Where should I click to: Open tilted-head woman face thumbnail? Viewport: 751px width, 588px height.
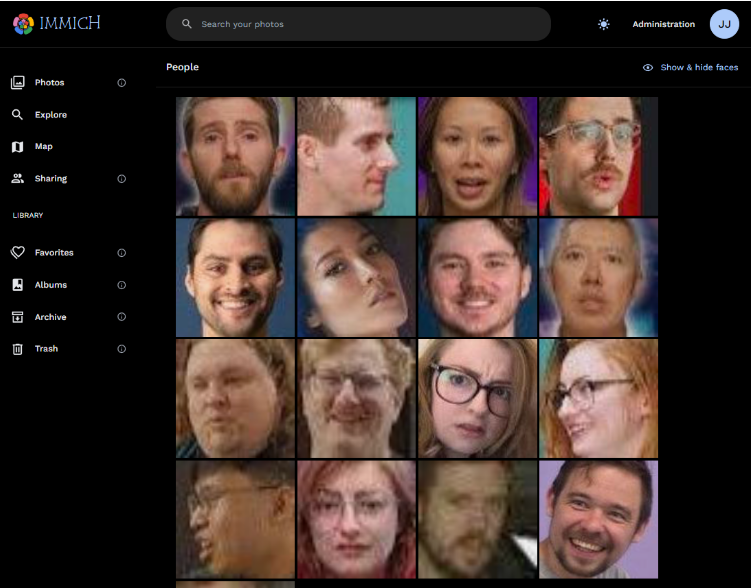[x=356, y=278]
